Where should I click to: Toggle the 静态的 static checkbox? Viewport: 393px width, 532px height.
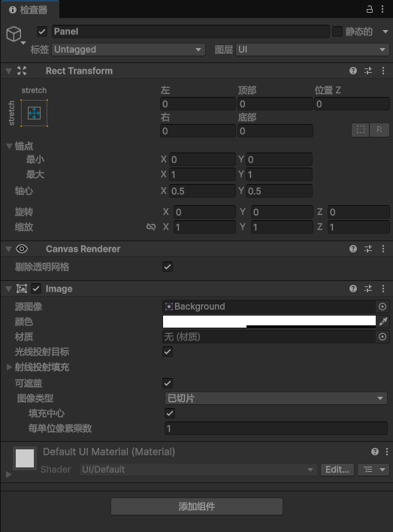coord(337,32)
